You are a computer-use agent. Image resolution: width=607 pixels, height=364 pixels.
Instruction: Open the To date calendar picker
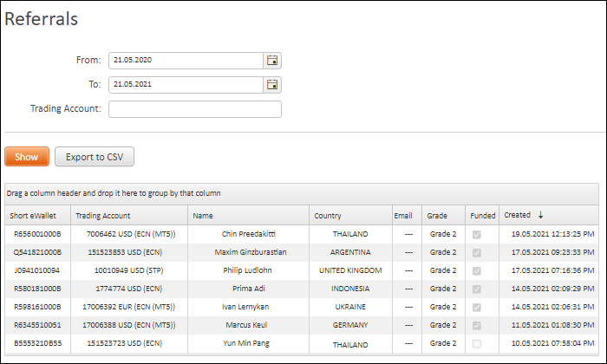(272, 85)
